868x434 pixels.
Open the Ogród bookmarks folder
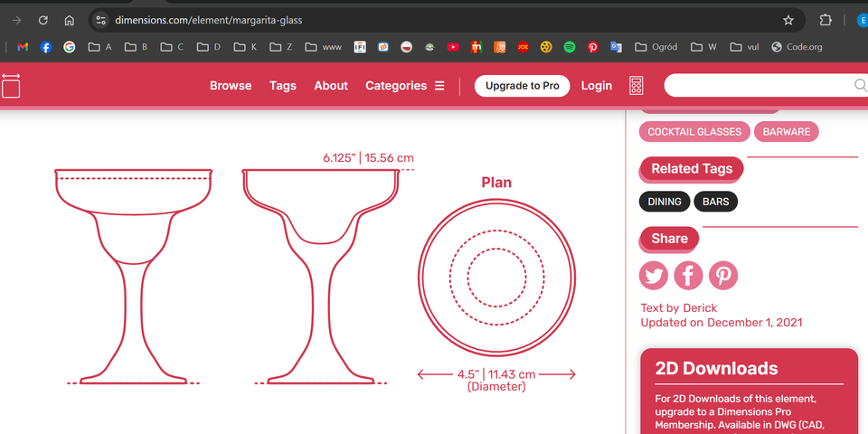656,47
